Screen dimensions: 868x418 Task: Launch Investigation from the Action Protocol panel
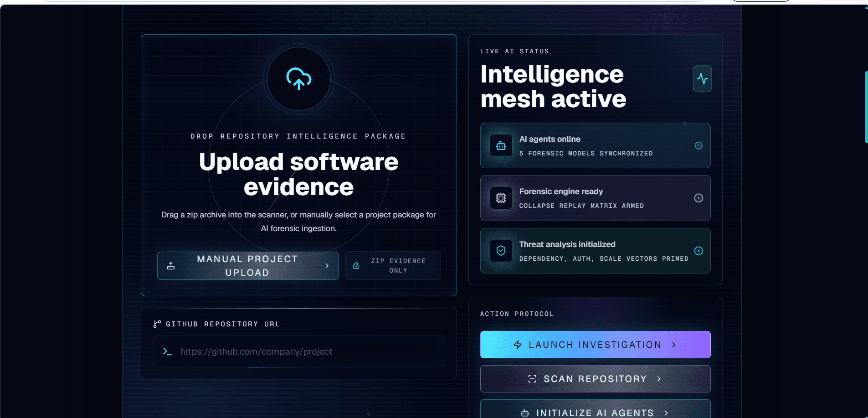click(x=595, y=345)
